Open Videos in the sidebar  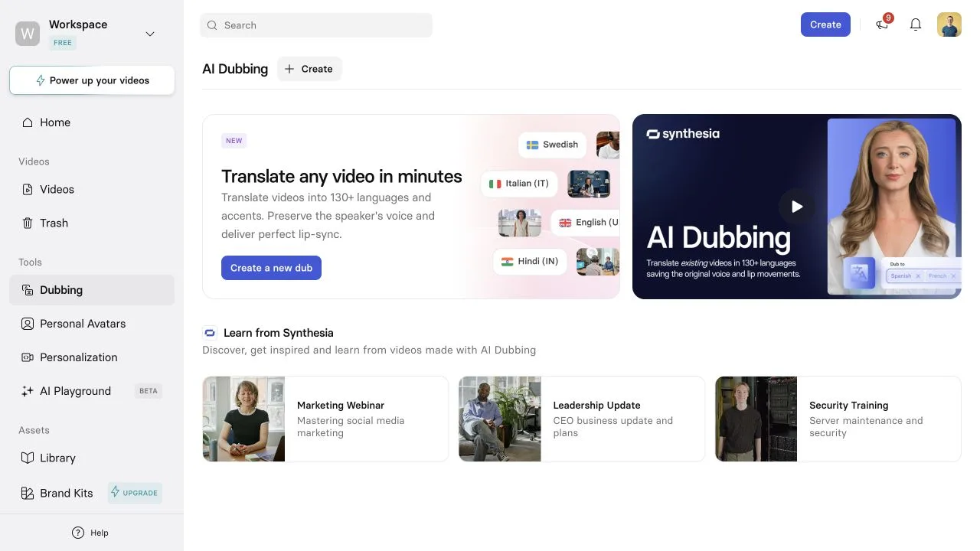click(92, 189)
